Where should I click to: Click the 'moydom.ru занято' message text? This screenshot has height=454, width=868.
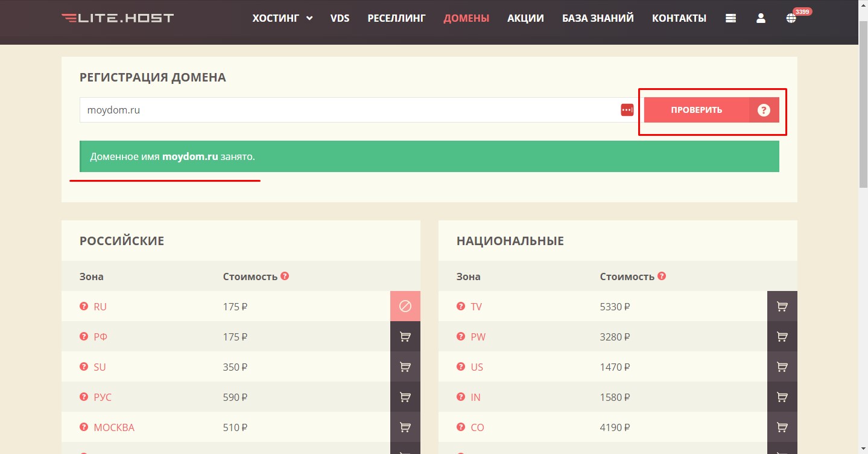pyautogui.click(x=173, y=156)
